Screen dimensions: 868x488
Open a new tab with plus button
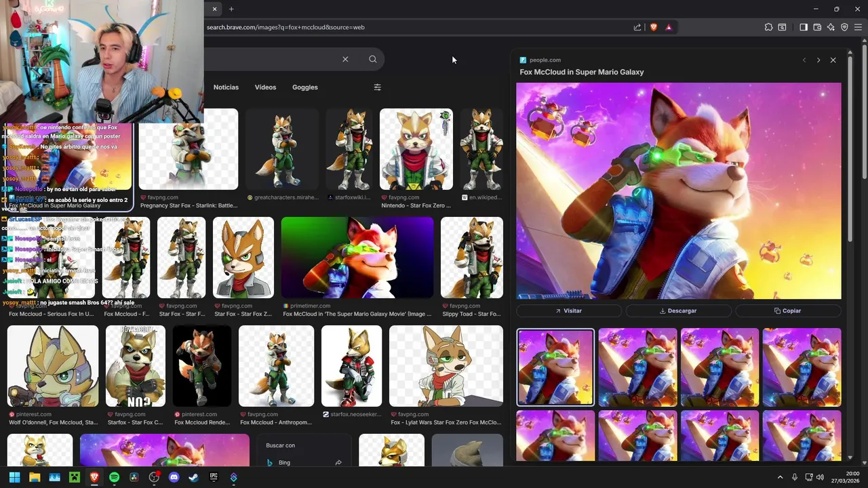(x=231, y=9)
